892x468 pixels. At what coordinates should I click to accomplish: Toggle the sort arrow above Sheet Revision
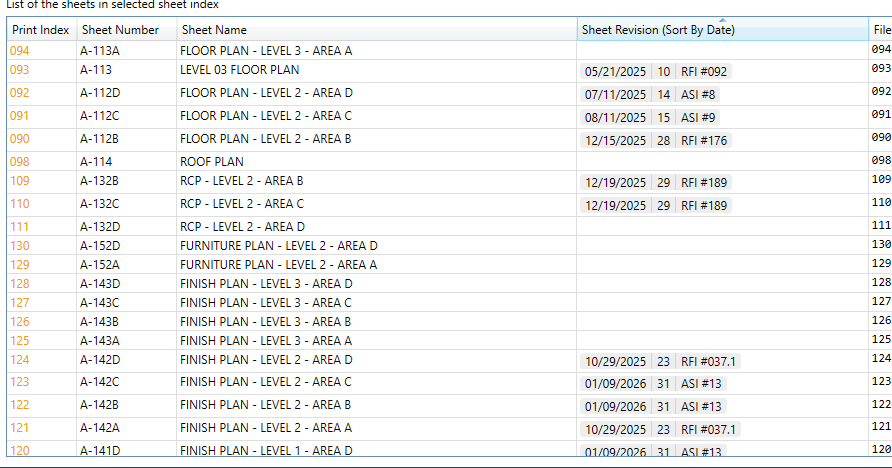pyautogui.click(x=723, y=19)
